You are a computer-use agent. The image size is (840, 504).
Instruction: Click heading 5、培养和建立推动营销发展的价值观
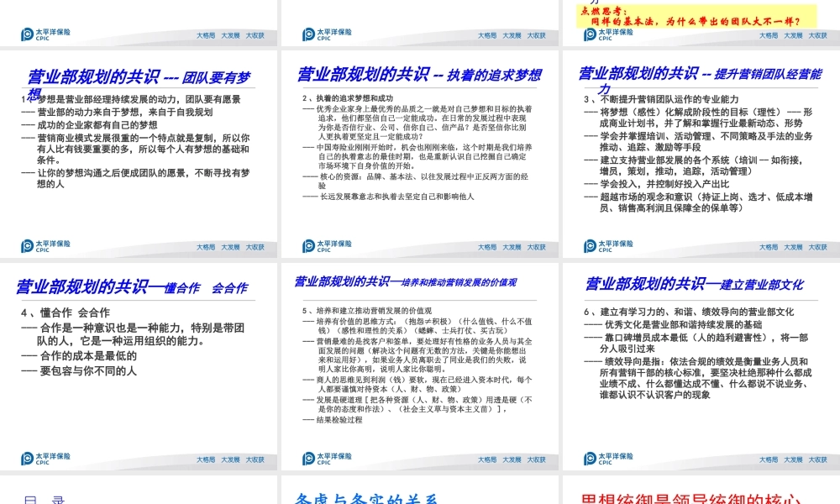(367, 311)
